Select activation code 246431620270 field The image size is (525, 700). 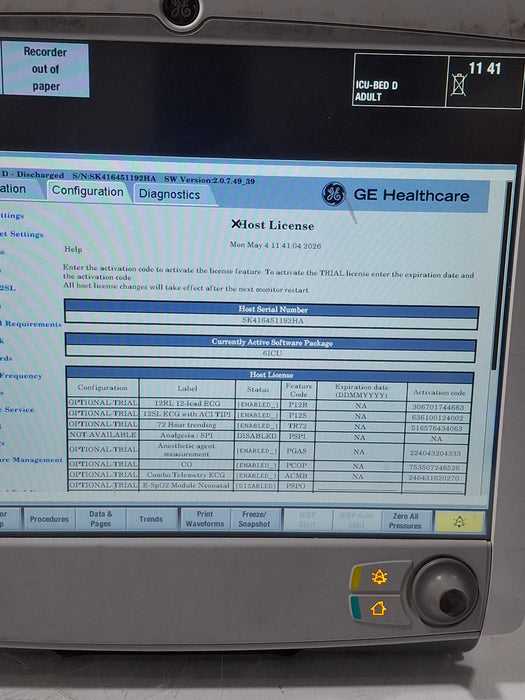click(433, 478)
